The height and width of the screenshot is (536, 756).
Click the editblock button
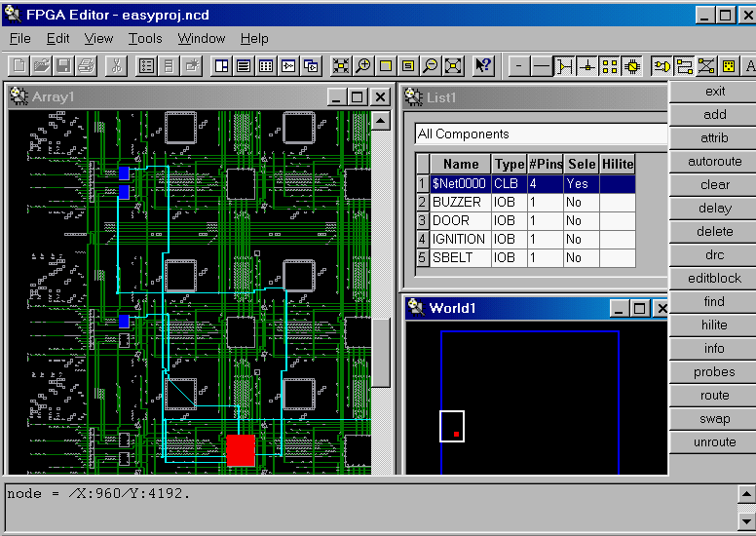pyautogui.click(x=714, y=279)
